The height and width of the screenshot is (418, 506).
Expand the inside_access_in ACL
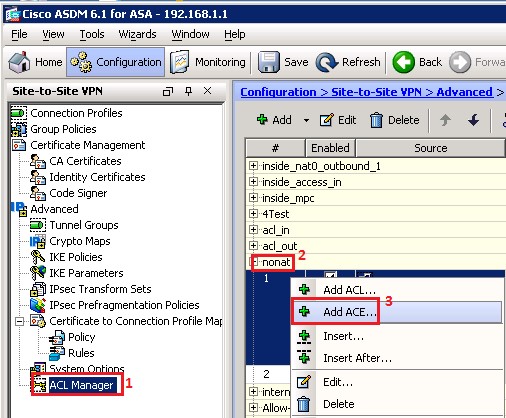[254, 182]
